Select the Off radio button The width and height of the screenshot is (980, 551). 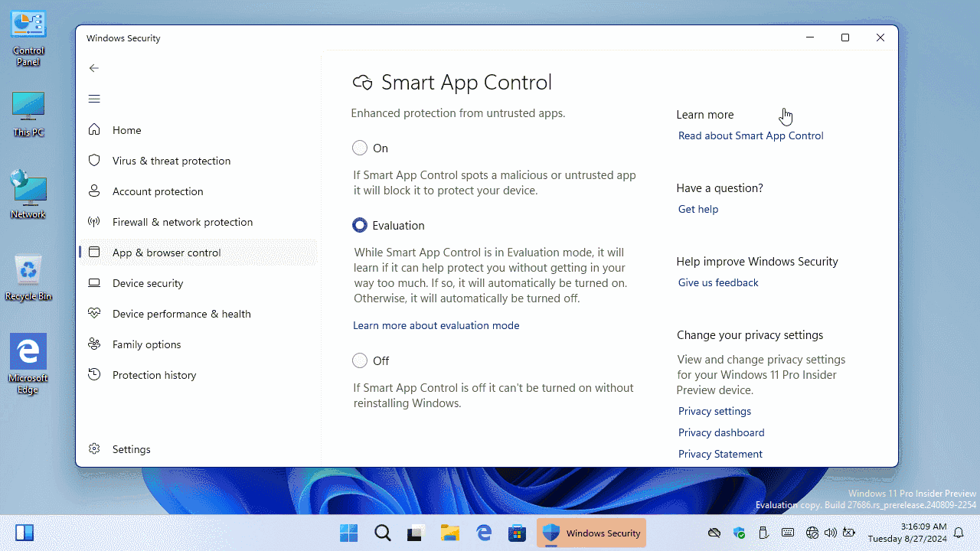[360, 360]
